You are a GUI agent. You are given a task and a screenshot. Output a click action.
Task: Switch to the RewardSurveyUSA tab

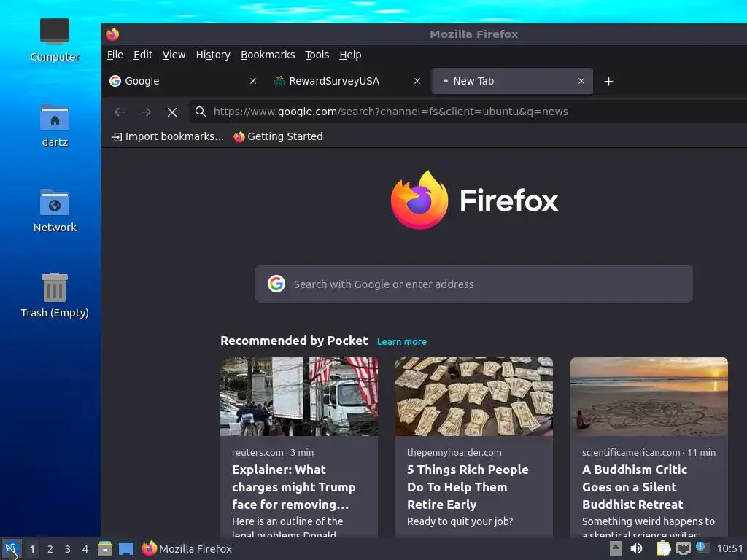click(x=347, y=81)
